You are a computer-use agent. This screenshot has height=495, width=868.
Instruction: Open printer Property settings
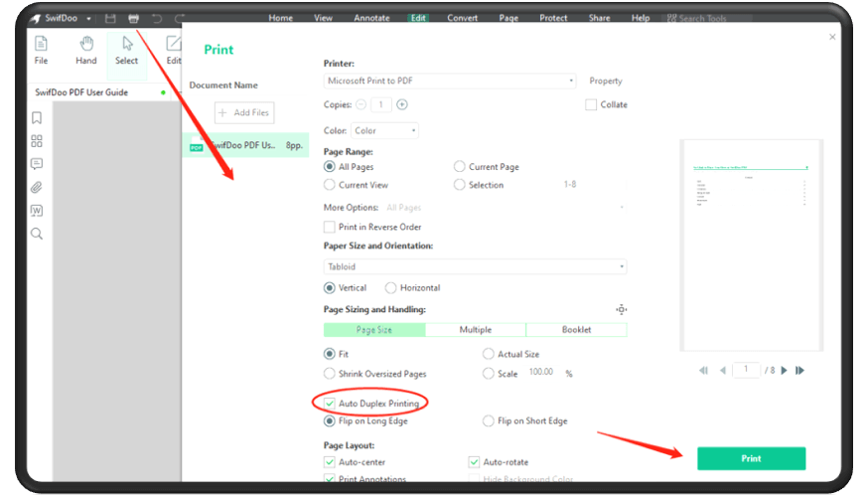tap(606, 81)
